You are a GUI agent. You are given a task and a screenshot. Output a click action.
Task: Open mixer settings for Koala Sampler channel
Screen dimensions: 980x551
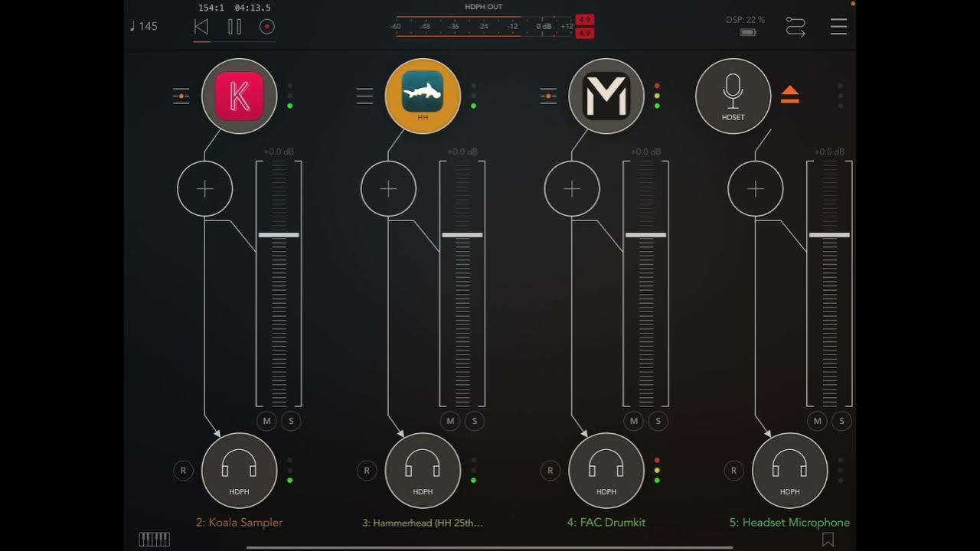coord(181,96)
